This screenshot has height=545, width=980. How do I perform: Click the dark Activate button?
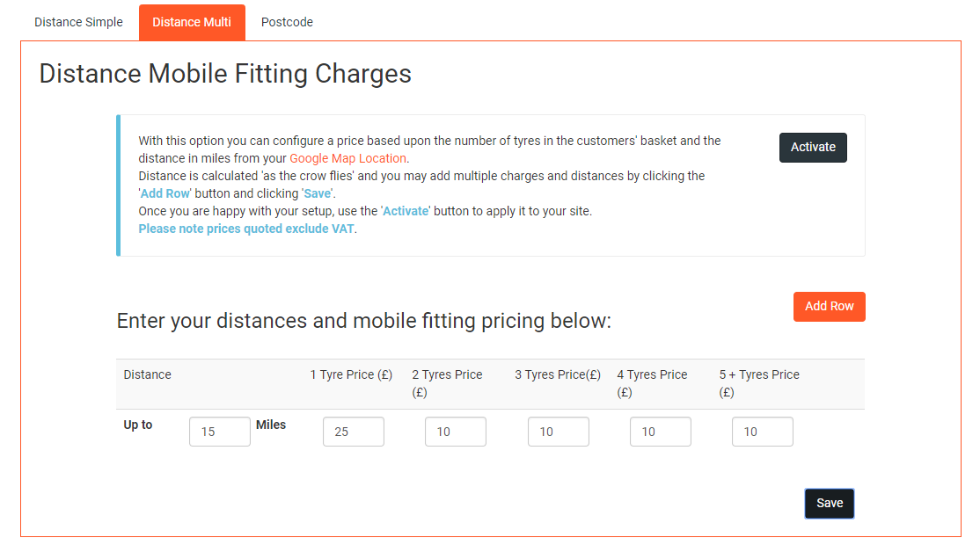pyautogui.click(x=813, y=148)
